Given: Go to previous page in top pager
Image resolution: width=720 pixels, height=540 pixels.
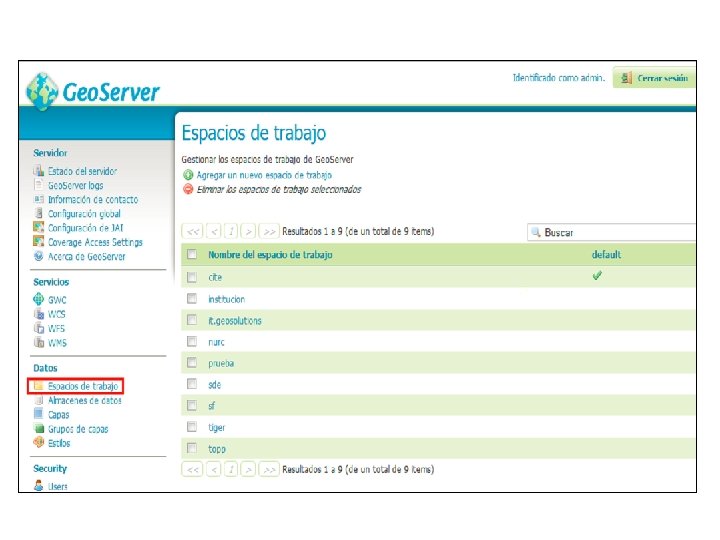Looking at the screenshot, I should 214,231.
